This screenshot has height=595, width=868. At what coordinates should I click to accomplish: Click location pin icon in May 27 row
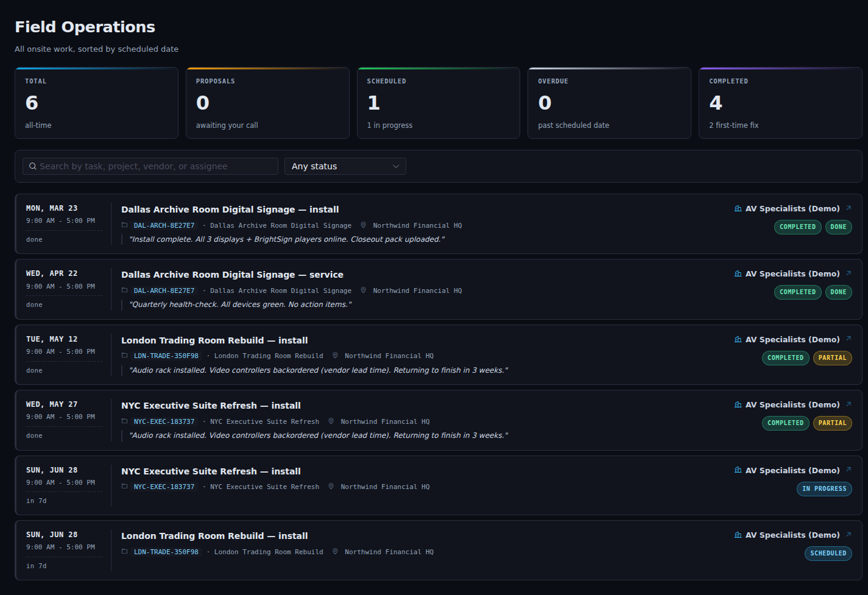(x=331, y=421)
